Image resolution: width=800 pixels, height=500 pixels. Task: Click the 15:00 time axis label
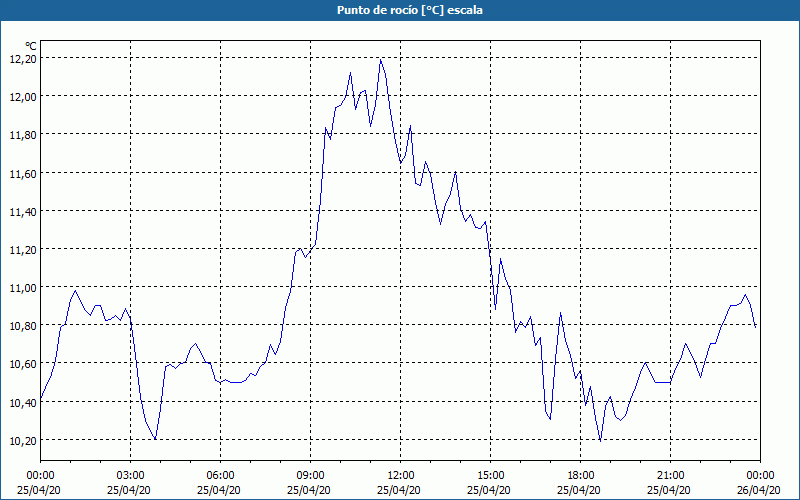click(490, 476)
